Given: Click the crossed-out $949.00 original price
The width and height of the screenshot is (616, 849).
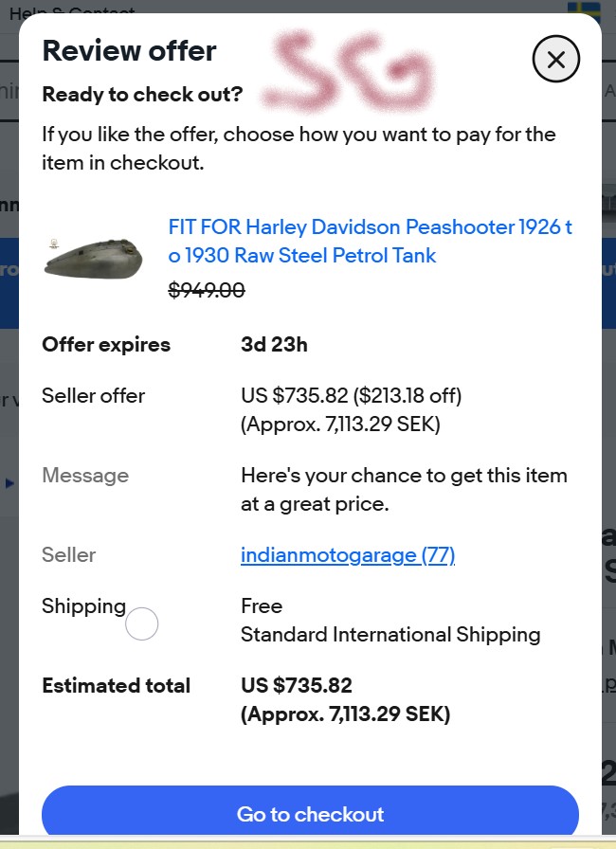Looking at the screenshot, I should (x=207, y=291).
